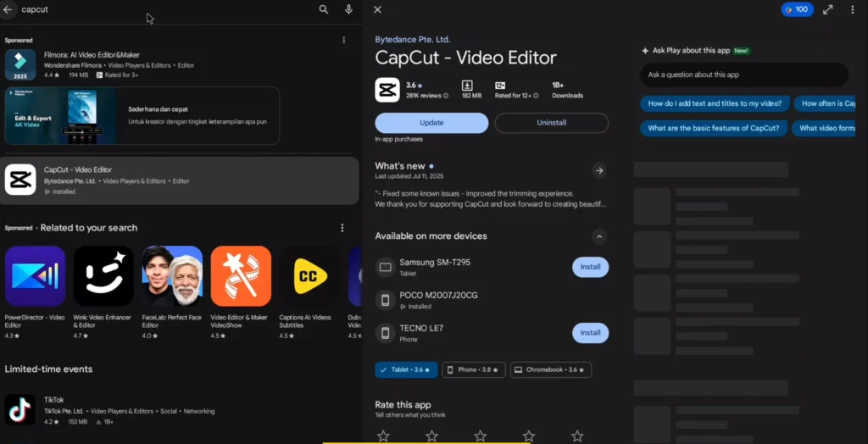
Task: Select the Phone rating chip
Action: 474,369
